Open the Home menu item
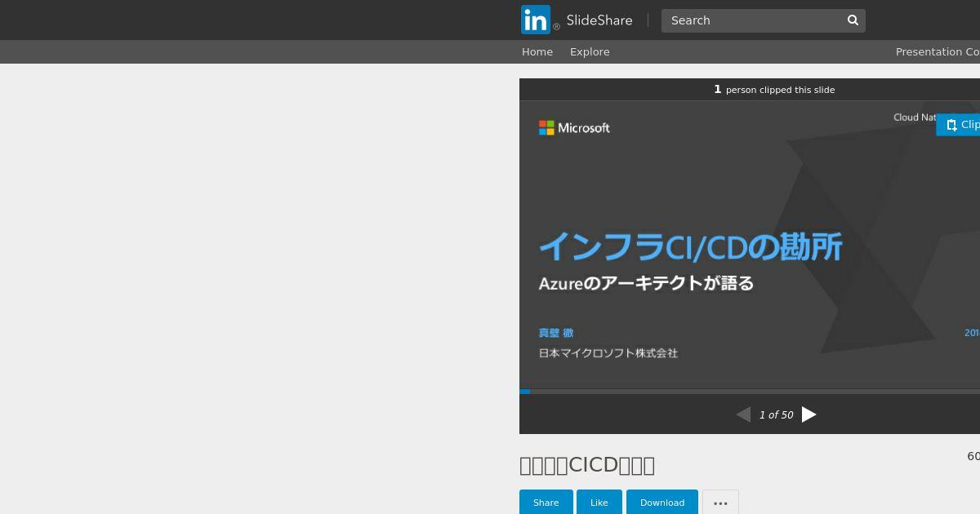980x514 pixels. coord(537,51)
